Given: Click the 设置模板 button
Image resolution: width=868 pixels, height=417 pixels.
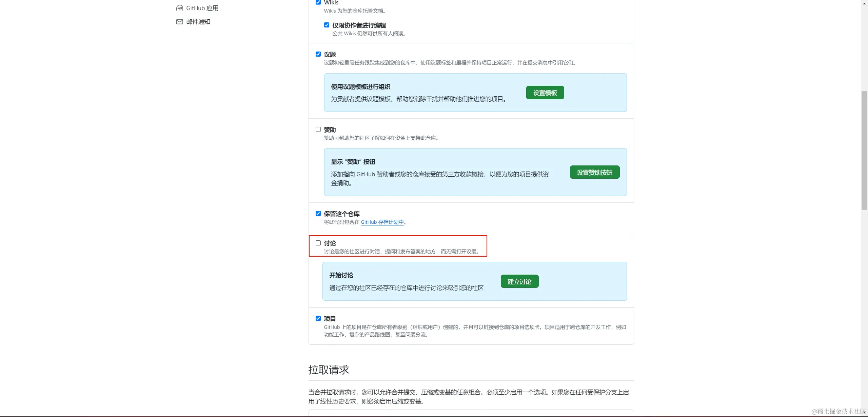Looking at the screenshot, I should click(x=545, y=93).
